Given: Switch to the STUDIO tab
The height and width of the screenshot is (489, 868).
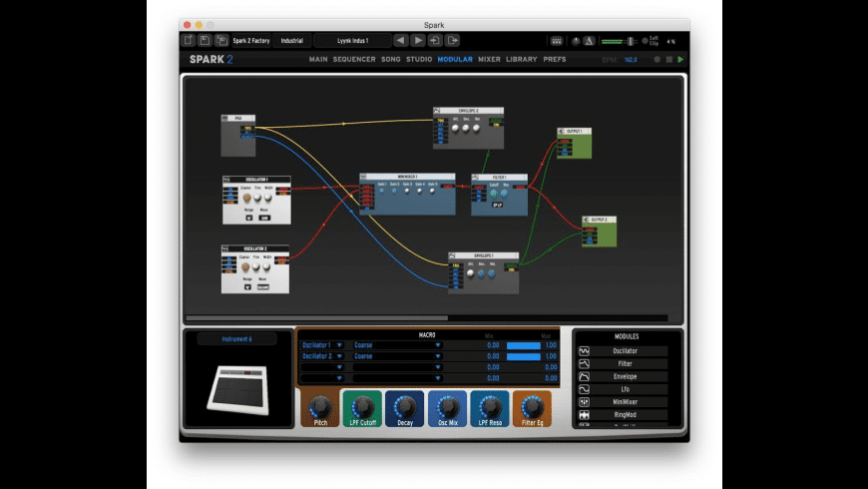Looking at the screenshot, I should pos(419,59).
